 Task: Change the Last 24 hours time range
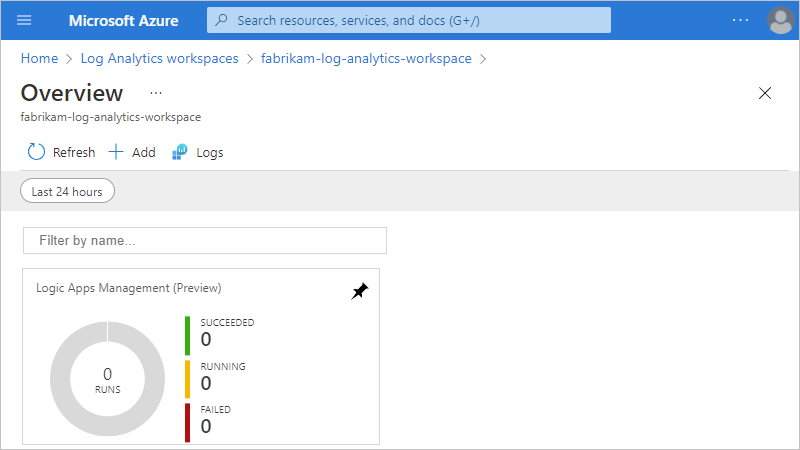[67, 191]
